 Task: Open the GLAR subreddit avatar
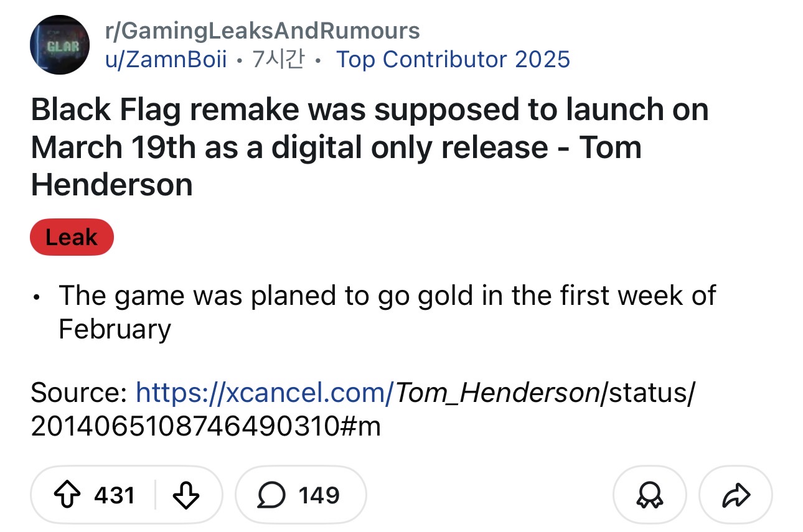click(60, 45)
